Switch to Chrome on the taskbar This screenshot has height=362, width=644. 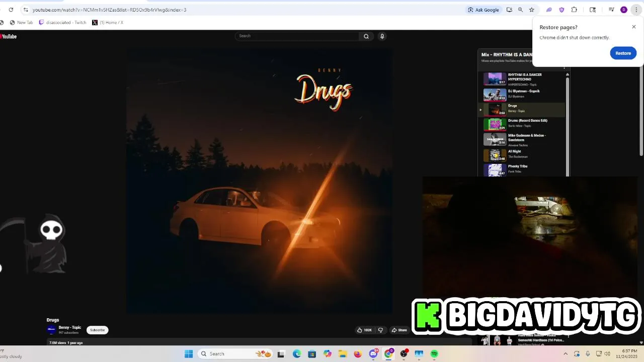(x=388, y=354)
